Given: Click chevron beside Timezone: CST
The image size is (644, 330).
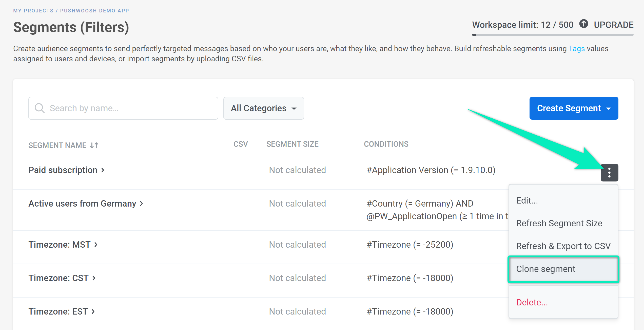Looking at the screenshot, I should point(94,278).
